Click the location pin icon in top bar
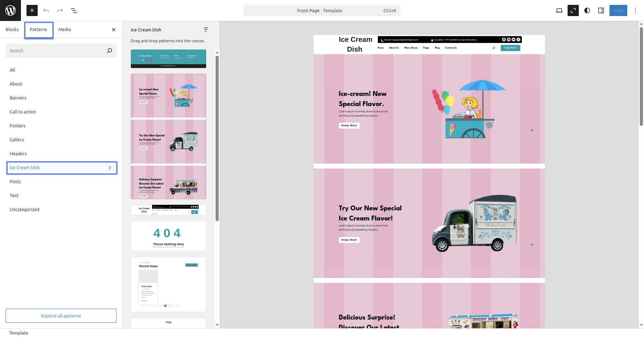Viewport: 644px width, 337px height. tap(432, 40)
